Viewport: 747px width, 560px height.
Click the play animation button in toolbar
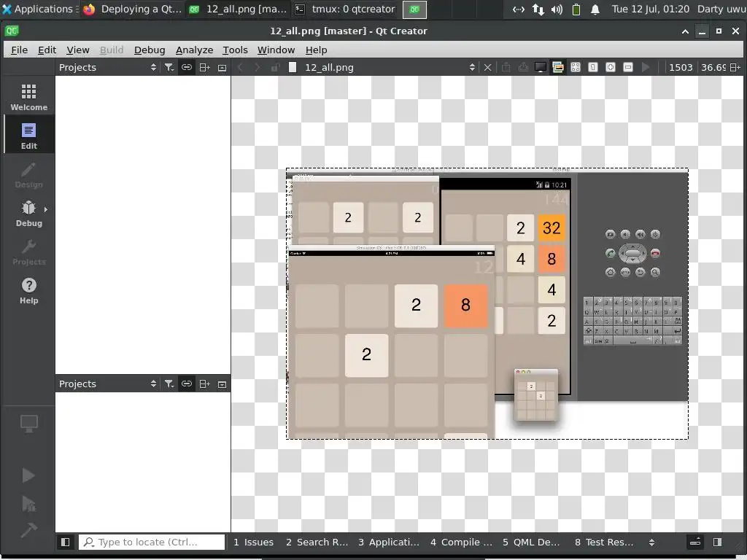646,68
